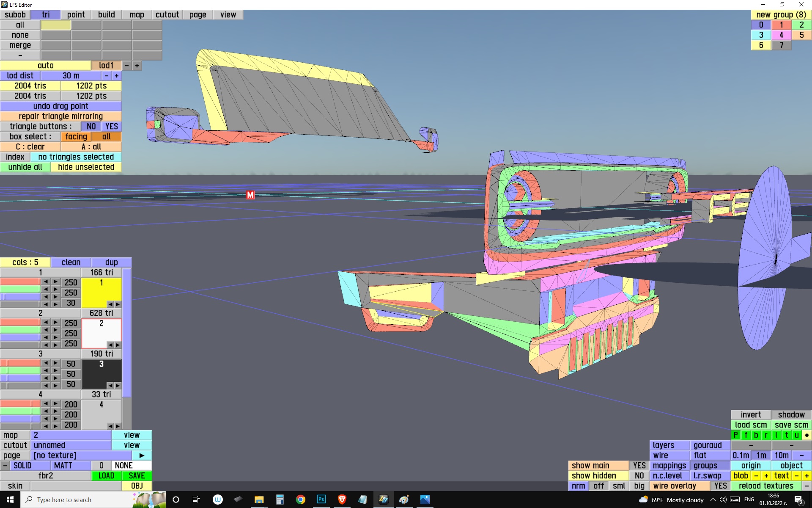Open Chrome from the taskbar
Screen dimensions: 812x508
tap(301, 500)
